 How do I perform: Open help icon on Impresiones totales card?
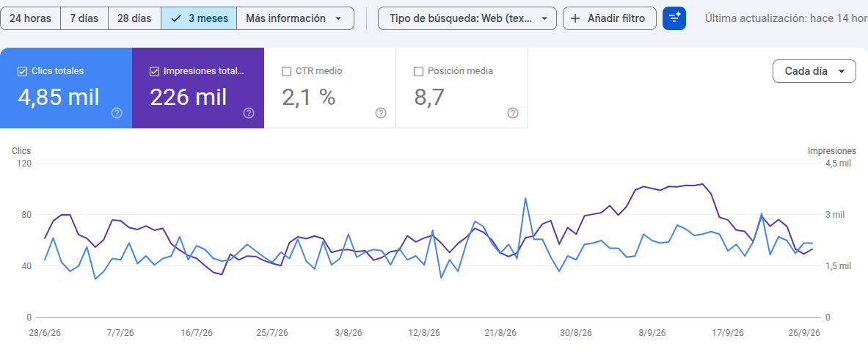(x=249, y=113)
